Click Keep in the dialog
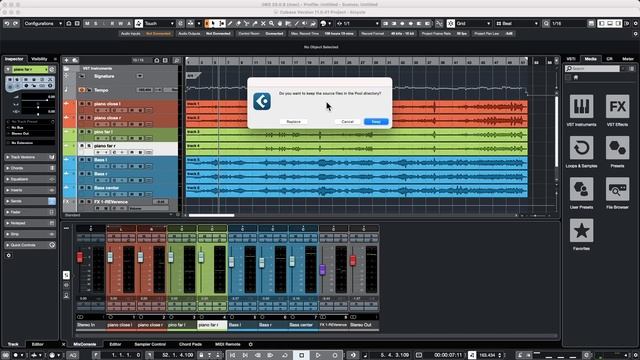Viewport: 640px width, 360px height. 376,122
